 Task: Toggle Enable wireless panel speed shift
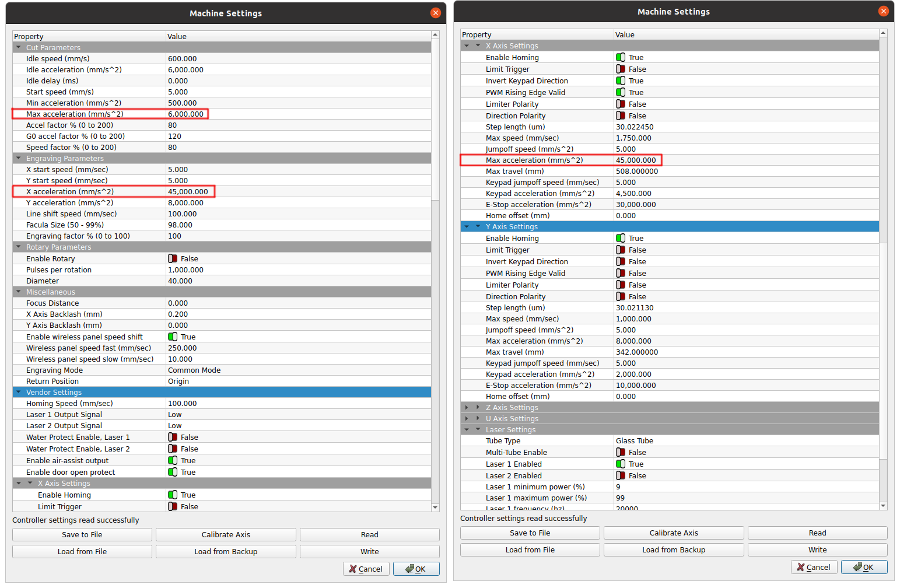pyautogui.click(x=173, y=337)
